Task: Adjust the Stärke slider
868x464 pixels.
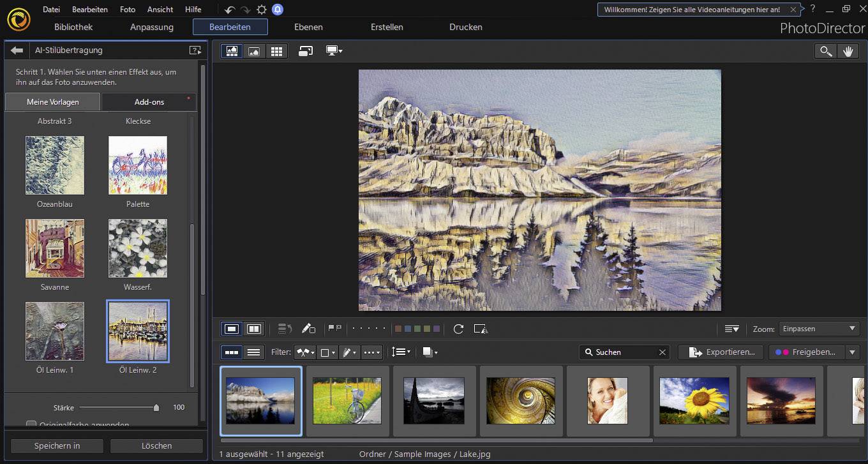Action: 156,408
